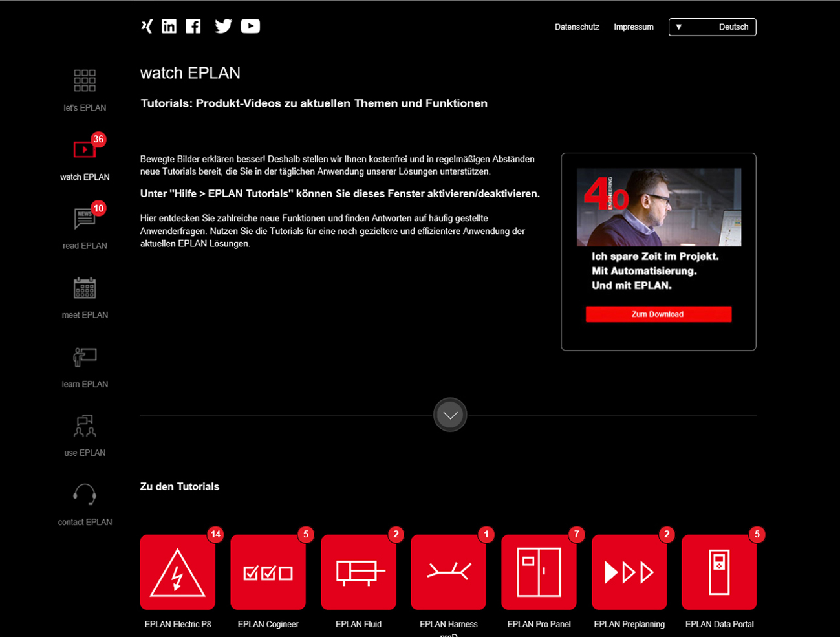The width and height of the screenshot is (840, 637).
Task: Open the YouTube icon
Action: (x=250, y=26)
